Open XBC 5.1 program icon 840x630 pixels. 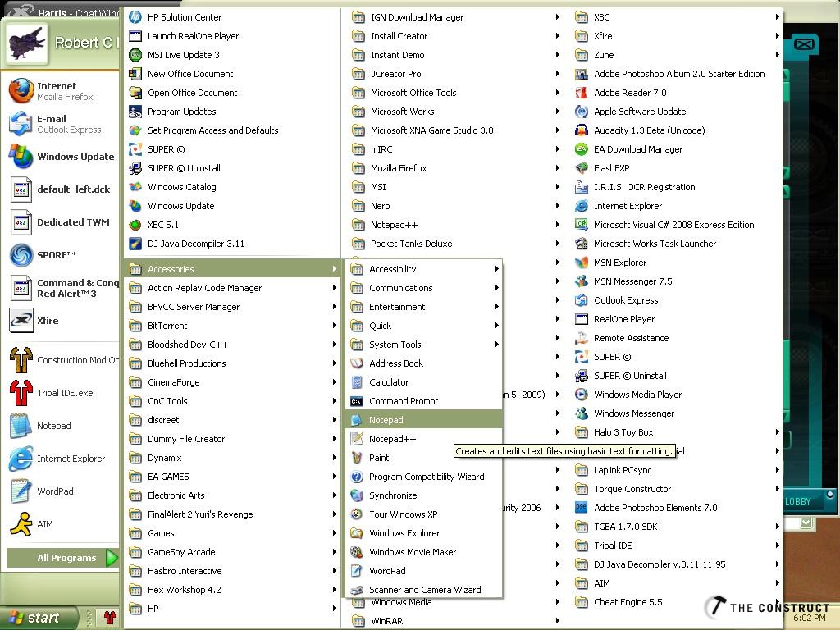[x=135, y=225]
